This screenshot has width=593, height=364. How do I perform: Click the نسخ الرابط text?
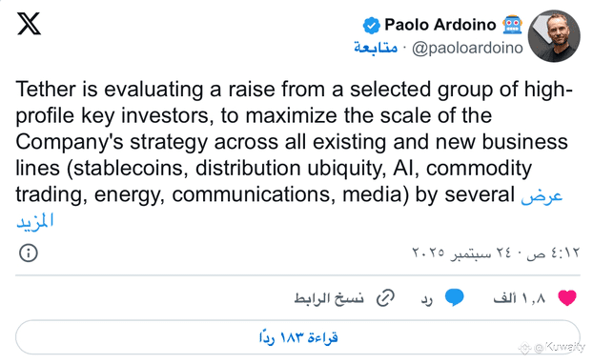(x=329, y=298)
